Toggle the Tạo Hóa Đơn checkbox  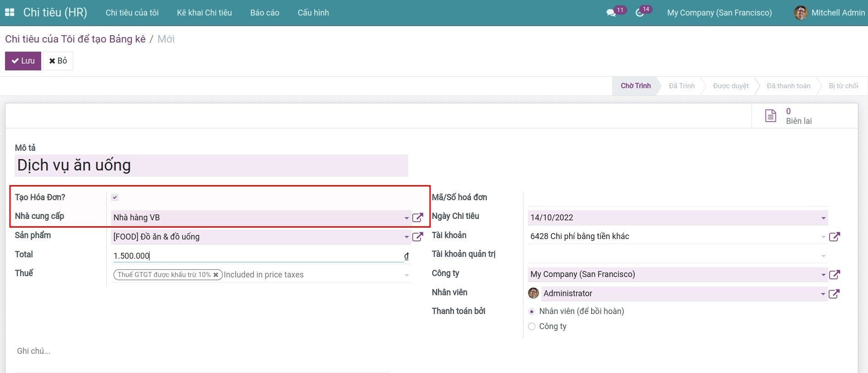[x=115, y=197]
